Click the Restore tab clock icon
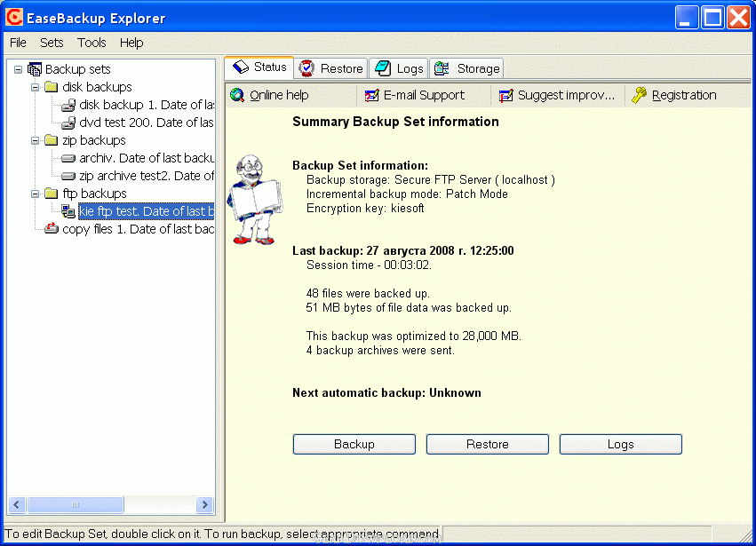 [306, 68]
